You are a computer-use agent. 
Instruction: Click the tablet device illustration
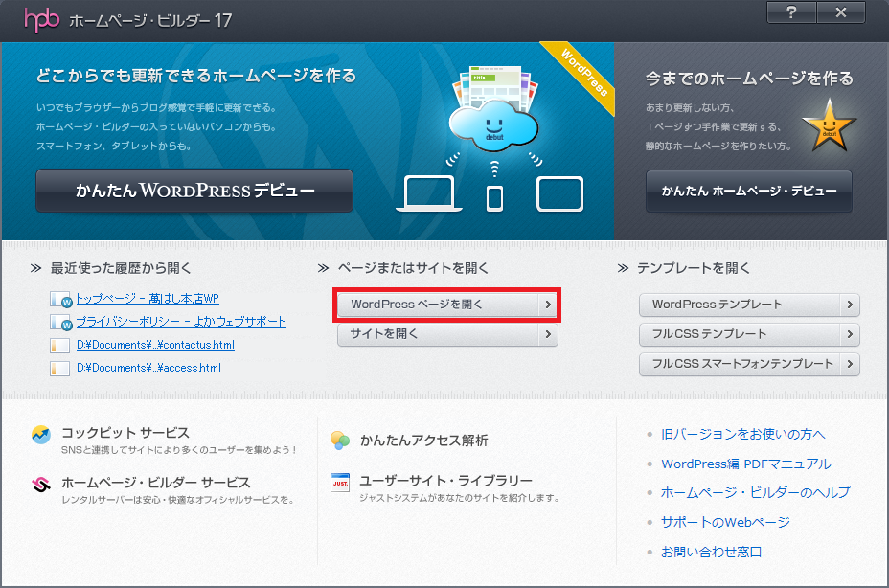coord(559,193)
